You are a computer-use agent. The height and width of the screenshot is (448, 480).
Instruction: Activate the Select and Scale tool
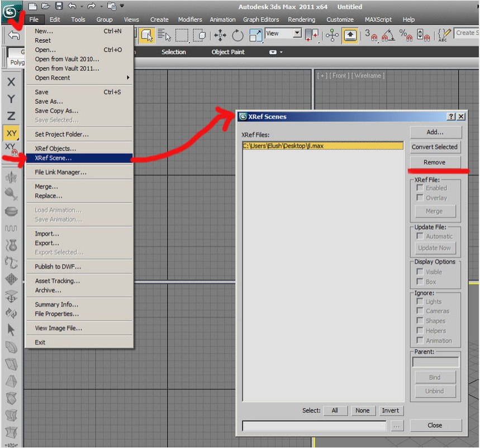click(255, 35)
